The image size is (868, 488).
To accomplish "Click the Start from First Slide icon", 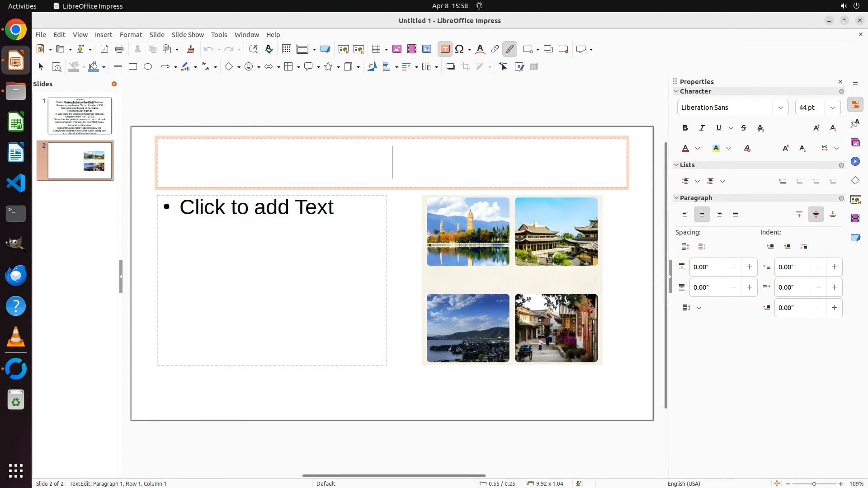I will click(x=344, y=49).
